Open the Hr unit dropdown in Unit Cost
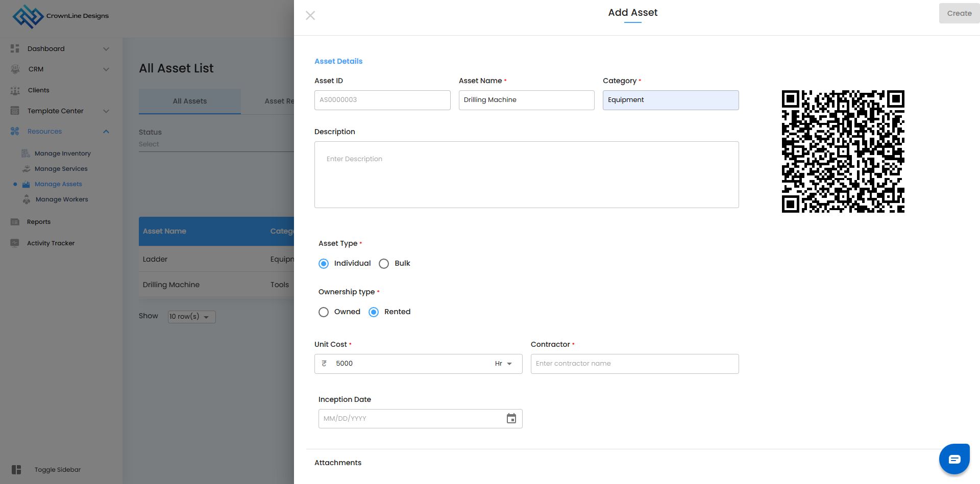 503,364
